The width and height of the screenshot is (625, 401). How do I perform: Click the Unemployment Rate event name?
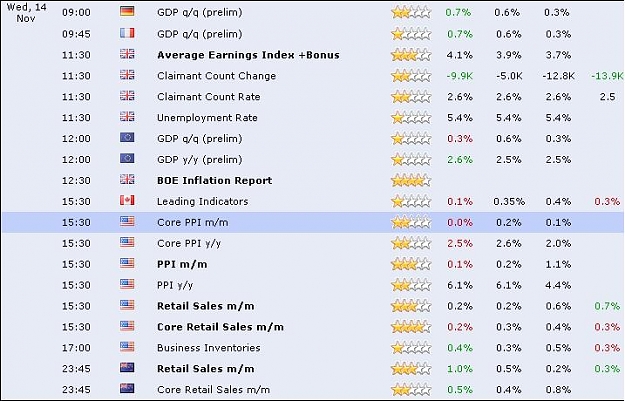point(207,118)
